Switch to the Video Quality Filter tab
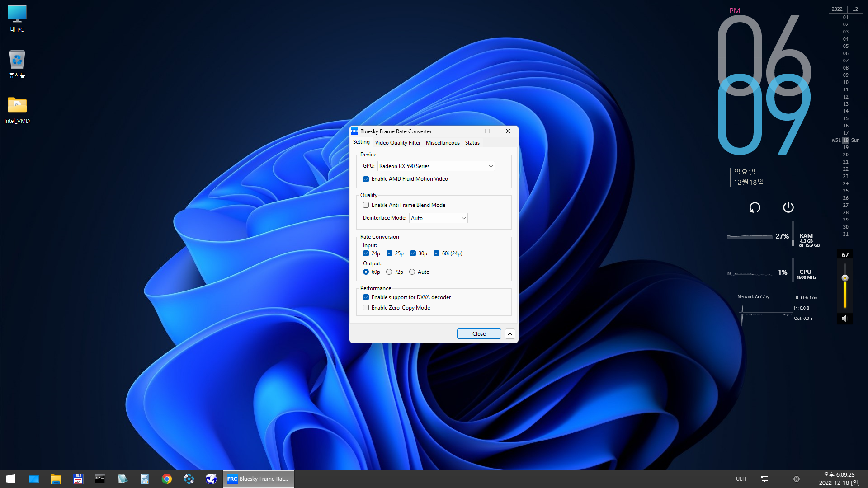Image resolution: width=868 pixels, height=488 pixels. [x=397, y=143]
